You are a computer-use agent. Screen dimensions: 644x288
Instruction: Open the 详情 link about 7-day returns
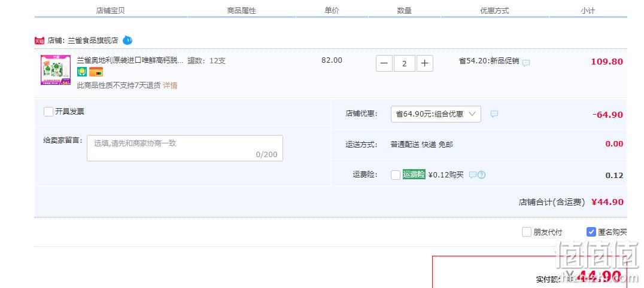click(x=170, y=86)
